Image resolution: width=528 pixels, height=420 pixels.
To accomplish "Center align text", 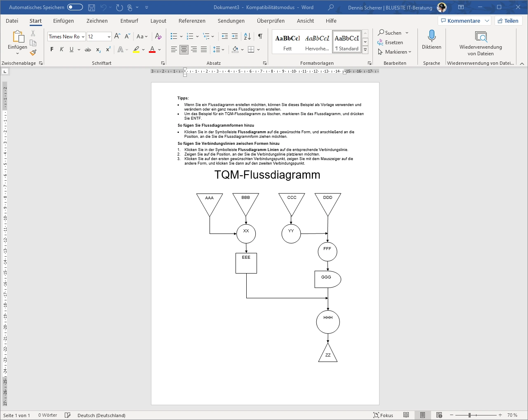I will pos(184,50).
